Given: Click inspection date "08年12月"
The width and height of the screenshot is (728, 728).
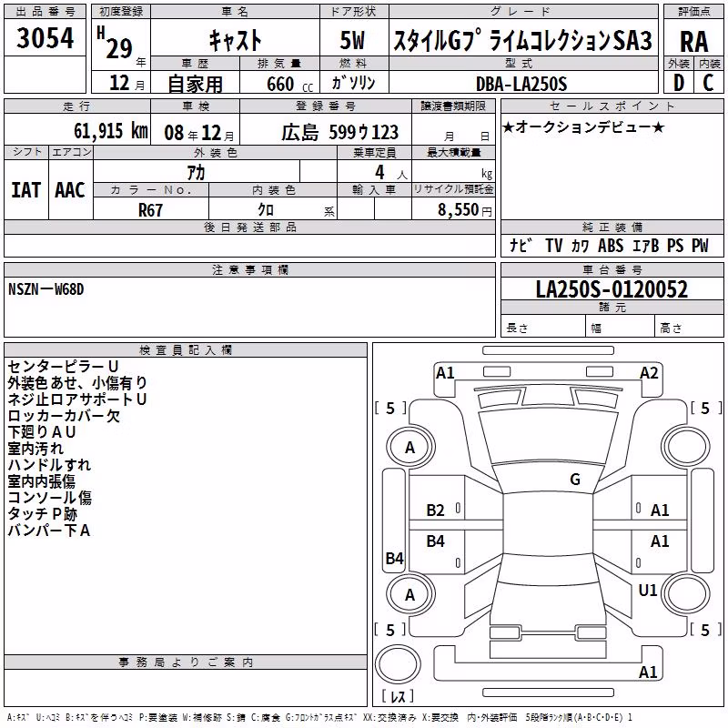Looking at the screenshot, I should tap(199, 133).
